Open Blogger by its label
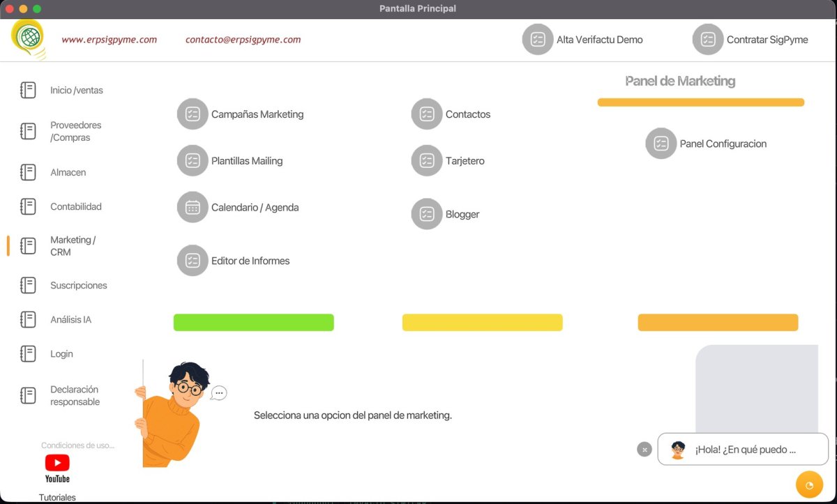 click(462, 215)
